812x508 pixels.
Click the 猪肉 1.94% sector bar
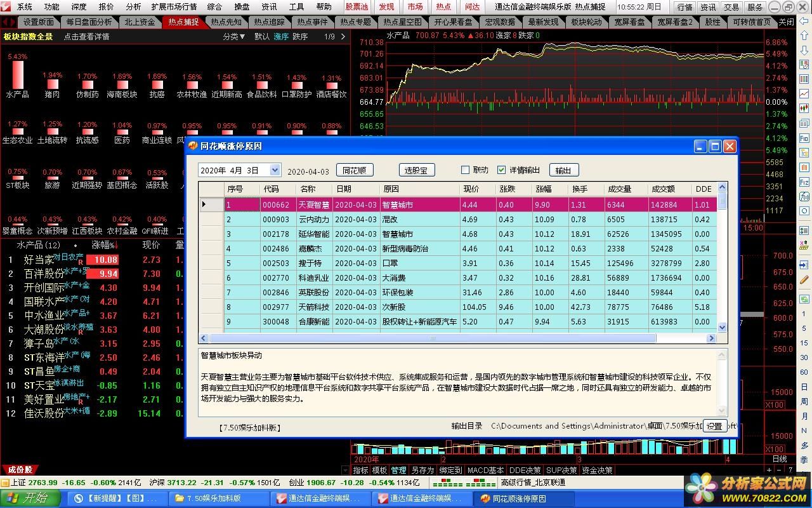[x=52, y=84]
